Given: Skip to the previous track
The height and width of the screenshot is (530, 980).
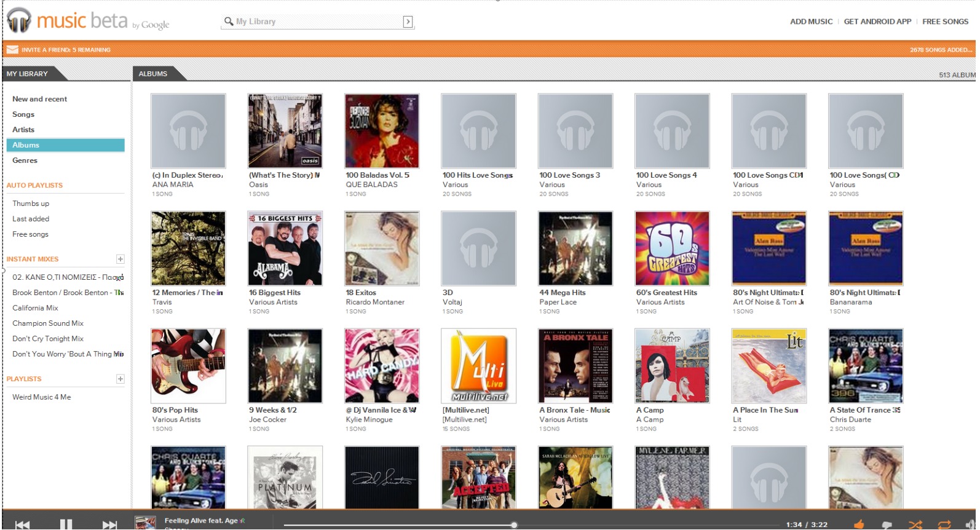Looking at the screenshot, I should [x=23, y=524].
